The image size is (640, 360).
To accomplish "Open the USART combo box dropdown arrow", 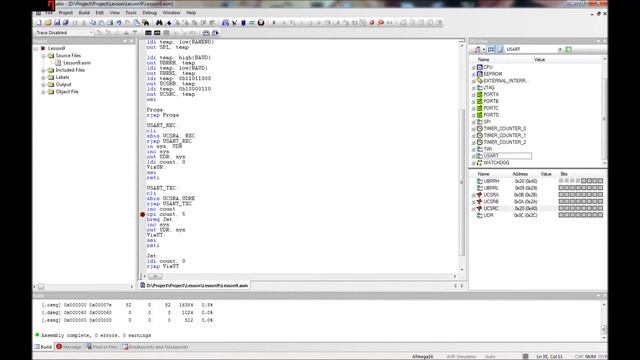I will point(560,49).
